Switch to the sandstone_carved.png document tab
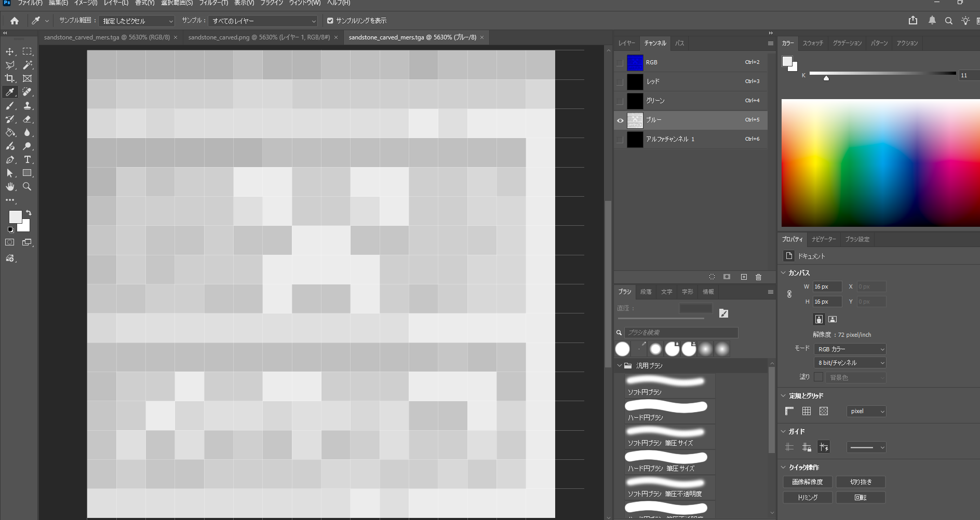Viewport: 980px width, 520px height. pyautogui.click(x=259, y=37)
